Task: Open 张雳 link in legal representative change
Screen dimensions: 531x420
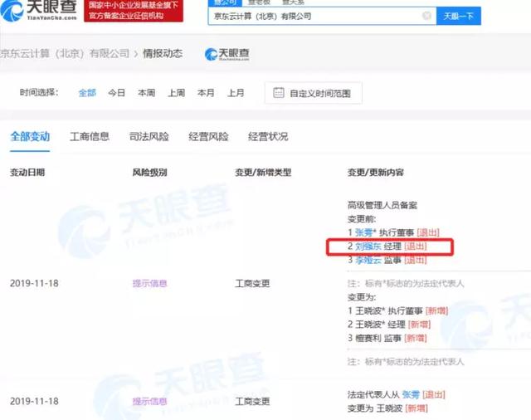Action: point(411,394)
